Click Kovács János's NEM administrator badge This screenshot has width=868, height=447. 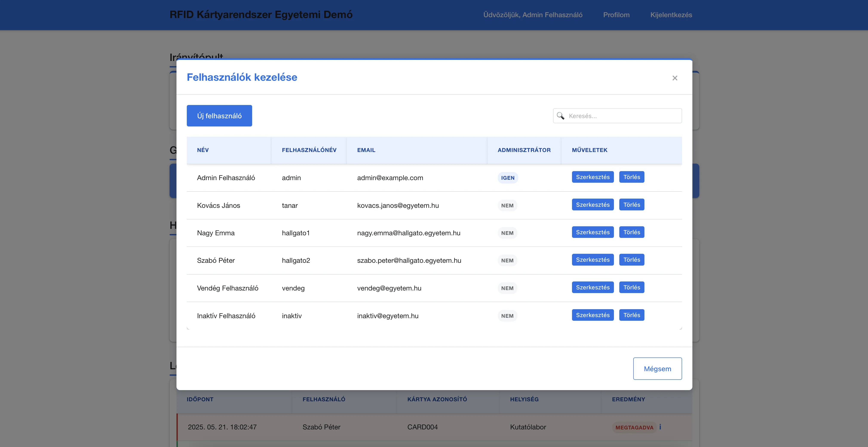tap(507, 206)
